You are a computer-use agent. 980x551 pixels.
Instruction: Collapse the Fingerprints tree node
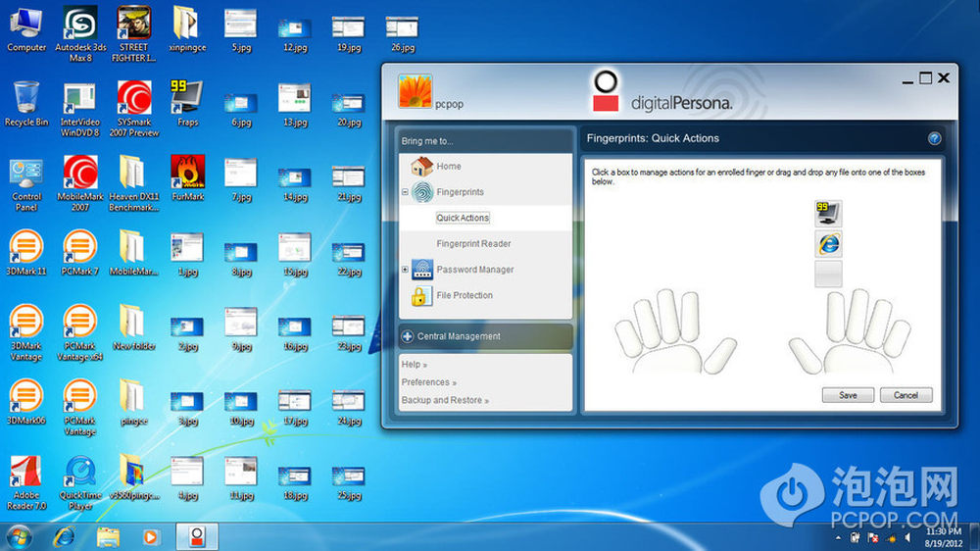point(405,192)
